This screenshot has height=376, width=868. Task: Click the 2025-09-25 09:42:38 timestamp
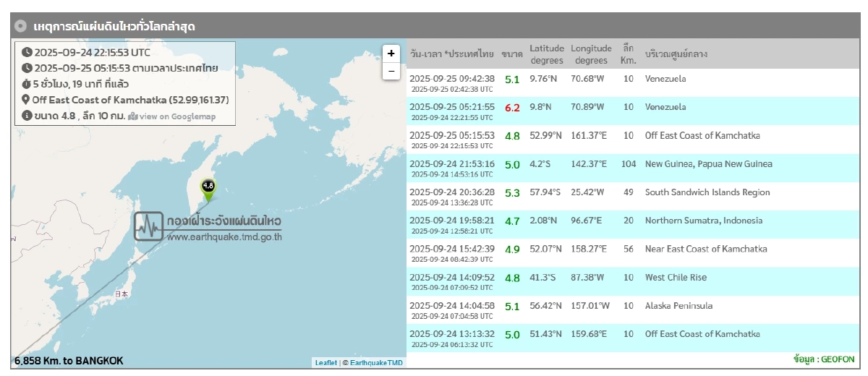click(x=452, y=78)
